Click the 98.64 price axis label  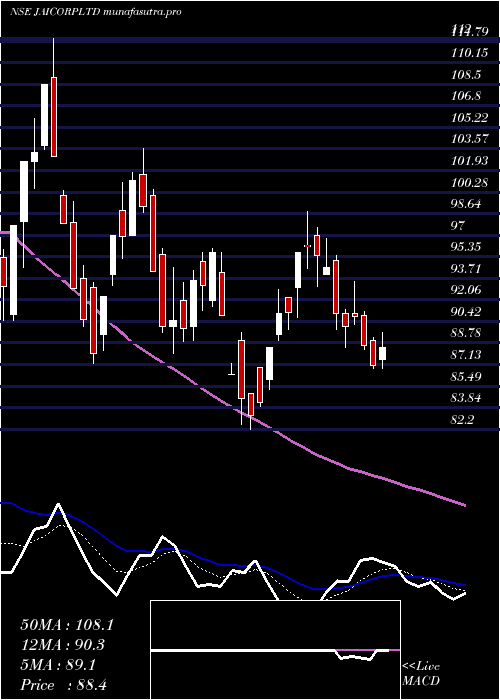466,204
